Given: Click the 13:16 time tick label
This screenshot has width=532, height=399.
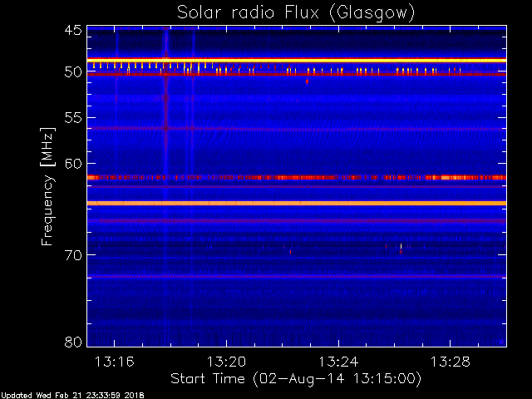Looking at the screenshot, I should tap(115, 362).
